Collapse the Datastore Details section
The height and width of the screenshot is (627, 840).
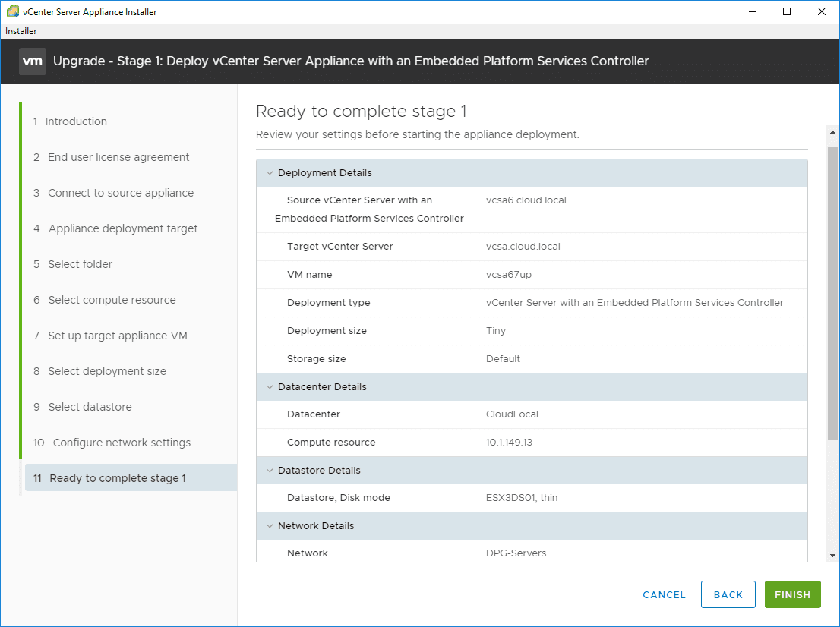click(269, 471)
